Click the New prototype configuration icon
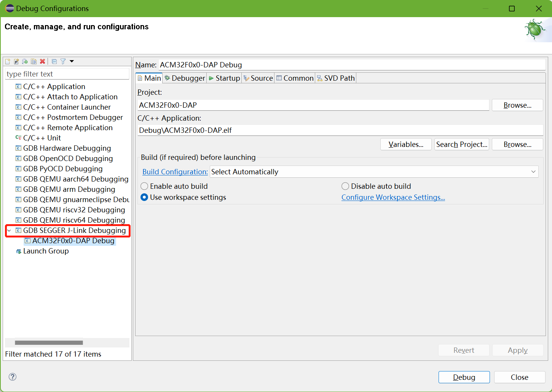This screenshot has width=552, height=392. [x=16, y=61]
